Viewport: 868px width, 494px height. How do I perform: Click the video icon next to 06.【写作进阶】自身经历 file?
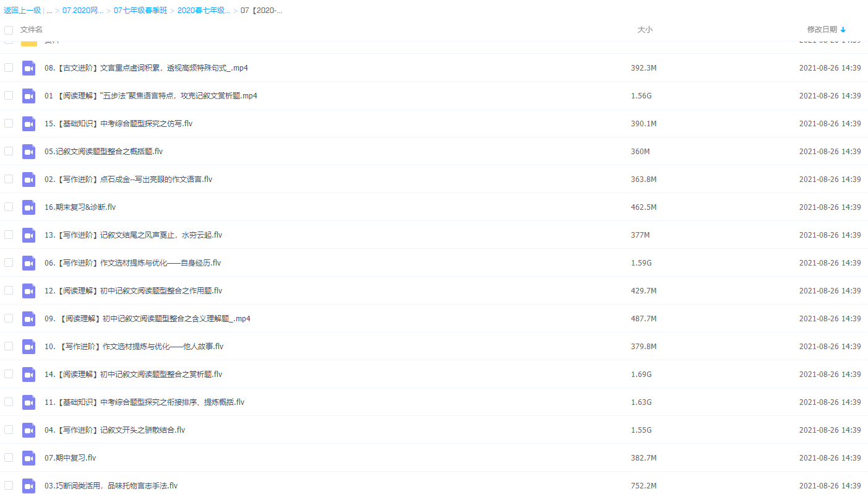28,262
